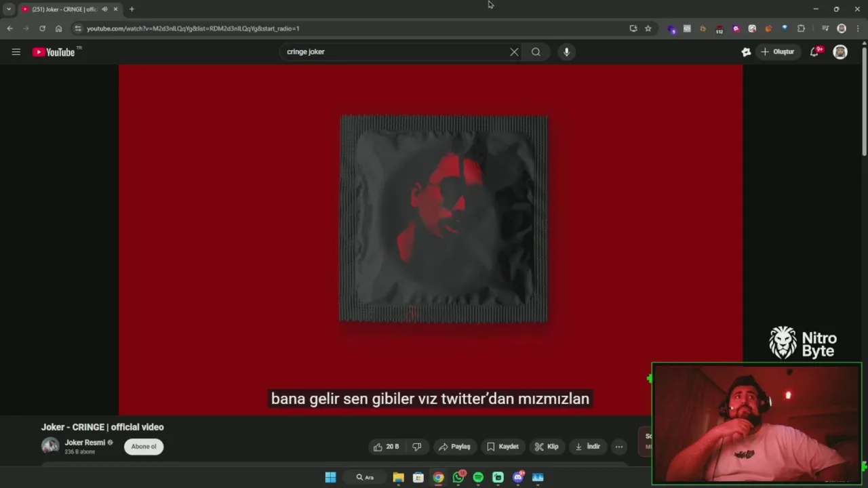This screenshot has height=488, width=868.
Task: Click the address bar URL
Action: tap(193, 28)
